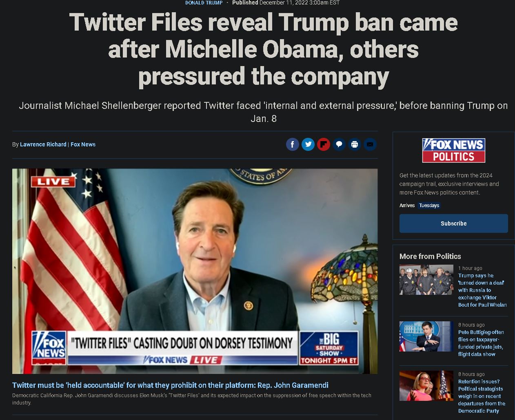
Task: Open author Lawrence Richard's profile
Action: click(43, 144)
